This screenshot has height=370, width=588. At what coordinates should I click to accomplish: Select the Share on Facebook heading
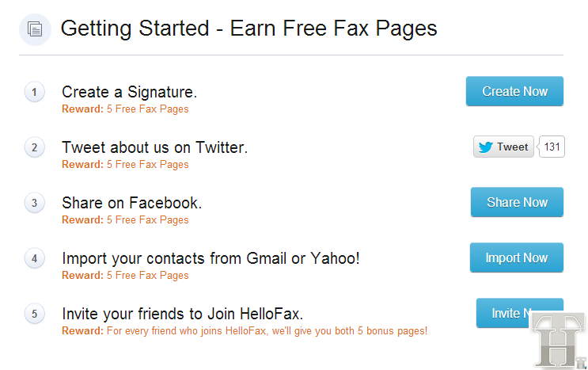point(131,203)
